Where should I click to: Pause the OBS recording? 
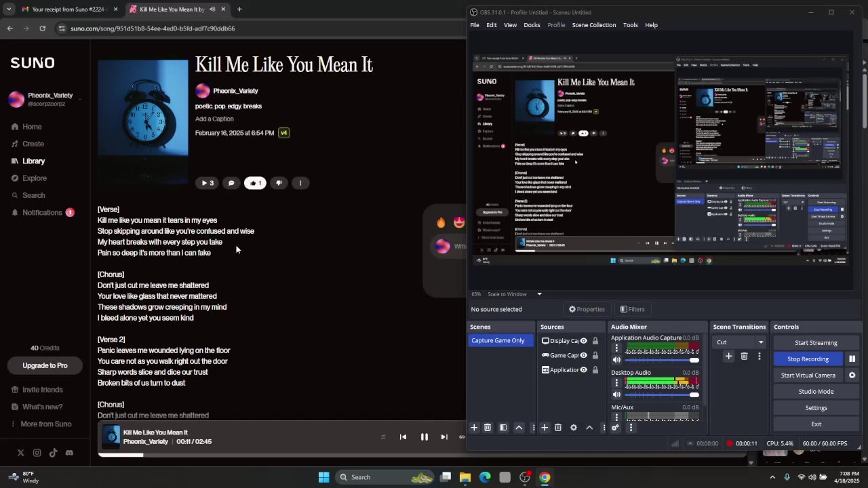click(852, 359)
